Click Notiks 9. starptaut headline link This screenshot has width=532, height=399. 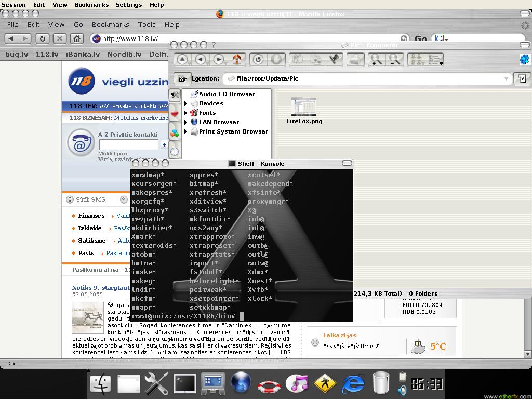[101, 288]
